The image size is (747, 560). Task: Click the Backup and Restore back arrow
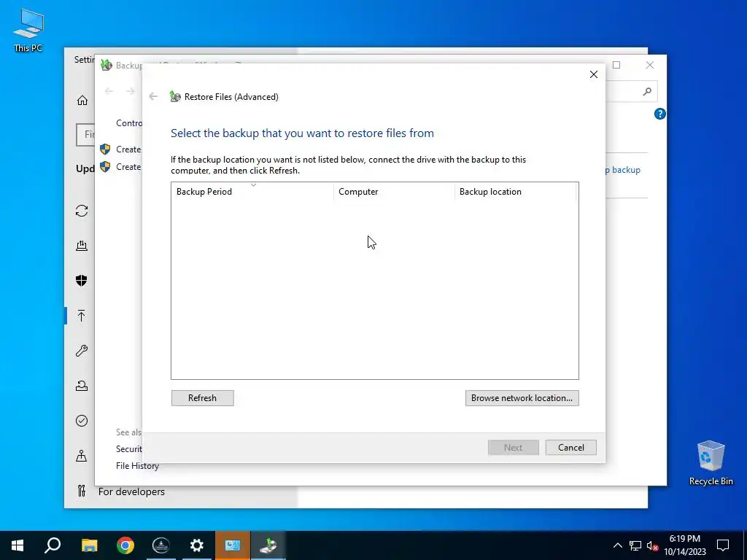click(x=109, y=91)
